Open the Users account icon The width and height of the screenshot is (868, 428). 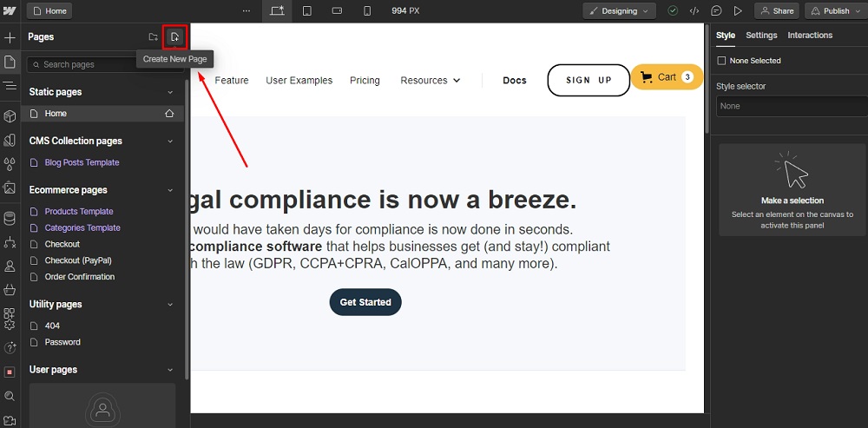click(10, 267)
